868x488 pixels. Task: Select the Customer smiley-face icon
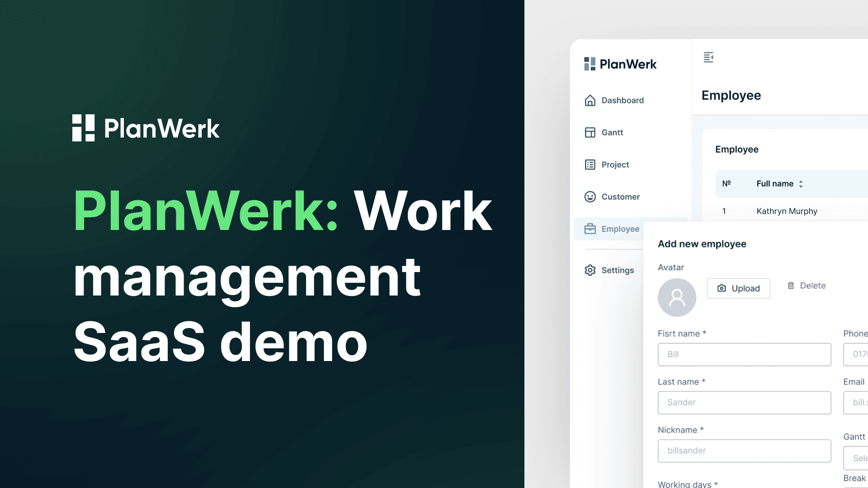590,197
